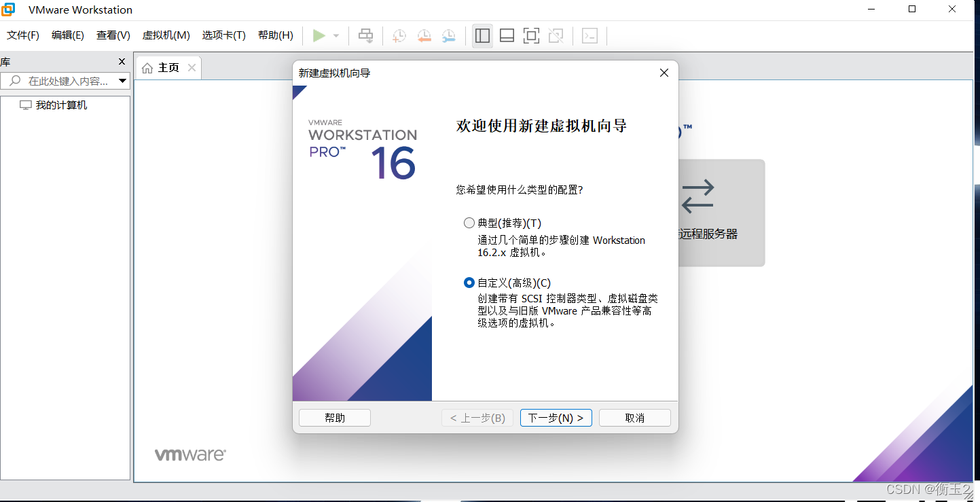This screenshot has height=502, width=980.
Task: Select the 自定义(高级)(C) radio option
Action: (469, 283)
